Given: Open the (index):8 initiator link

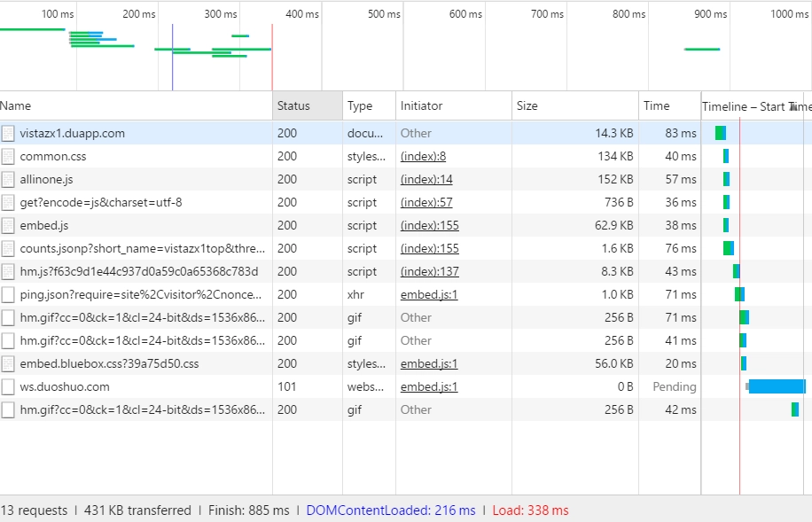Looking at the screenshot, I should pos(423,157).
